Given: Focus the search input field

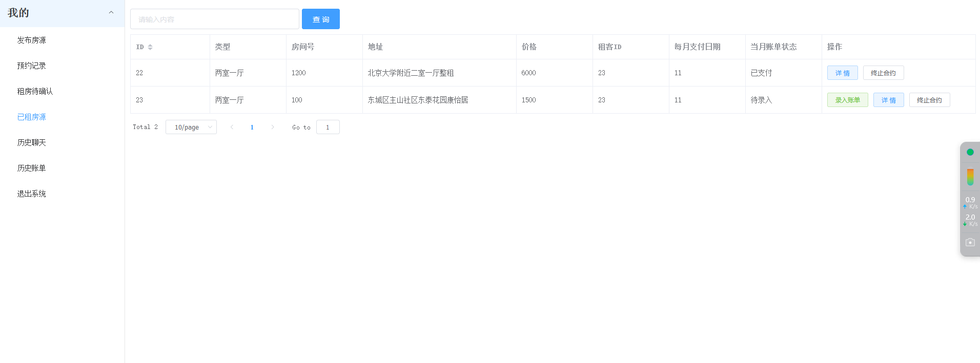Looking at the screenshot, I should point(215,19).
